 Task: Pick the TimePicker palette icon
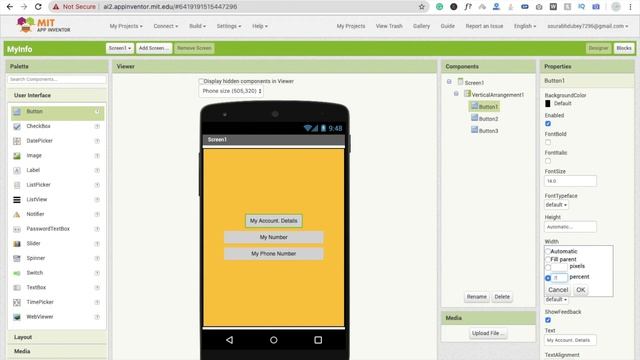click(17, 302)
